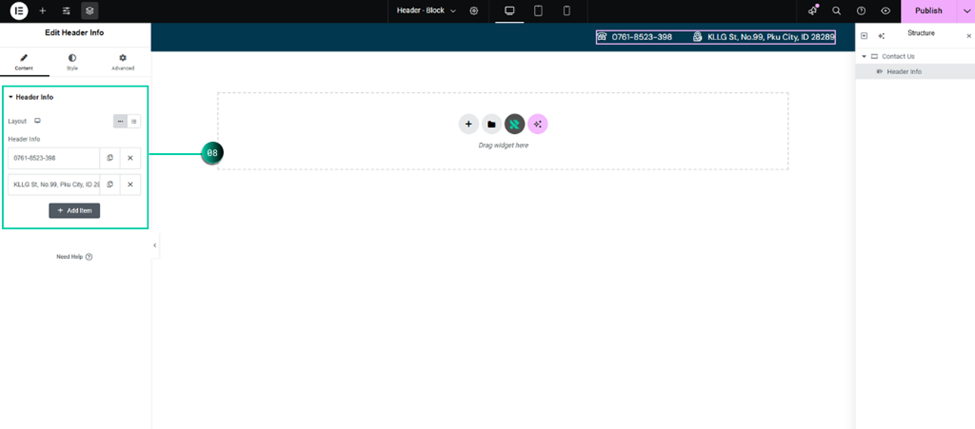The image size is (975, 429).
Task: Click Publish button
Action: tap(928, 11)
